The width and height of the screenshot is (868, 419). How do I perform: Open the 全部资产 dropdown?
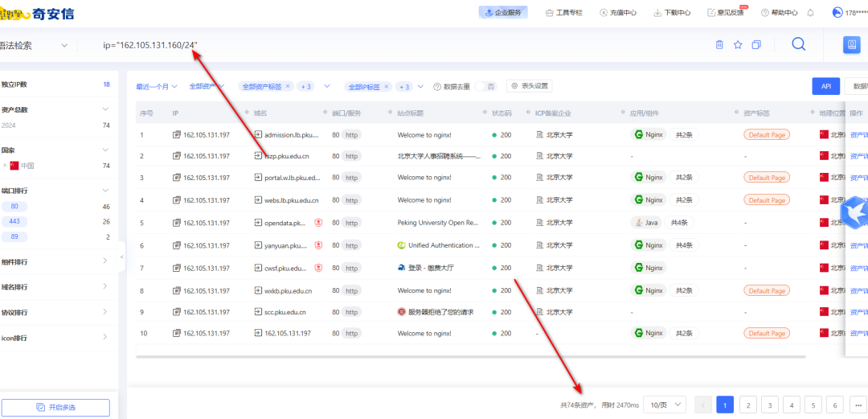(x=207, y=87)
